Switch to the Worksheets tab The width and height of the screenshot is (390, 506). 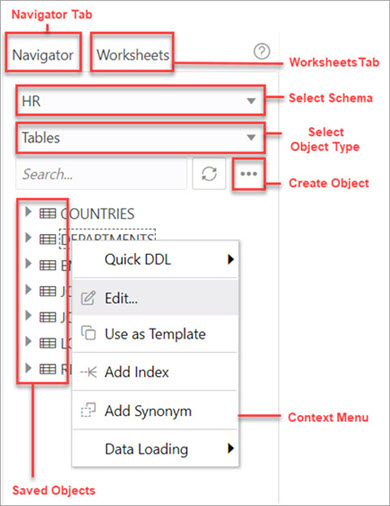(x=133, y=55)
